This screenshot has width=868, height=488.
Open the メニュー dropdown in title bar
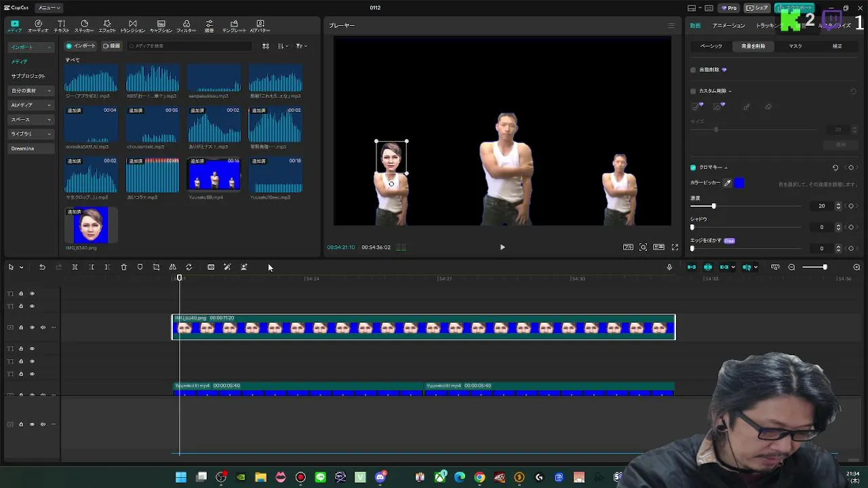coord(50,7)
